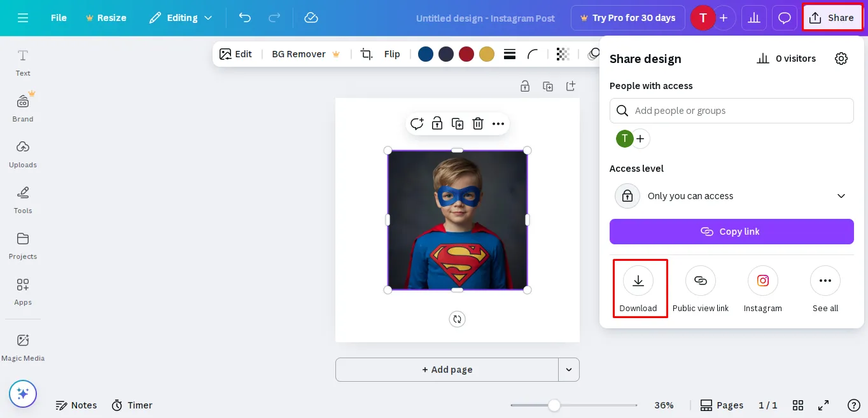Enter fullscreen present mode
868x418 pixels.
pos(823,405)
